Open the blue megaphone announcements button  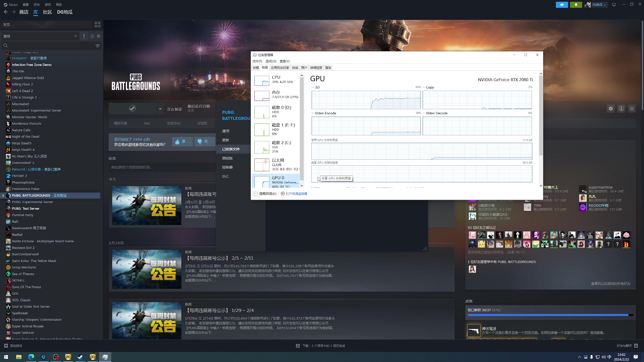pyautogui.click(x=562, y=5)
